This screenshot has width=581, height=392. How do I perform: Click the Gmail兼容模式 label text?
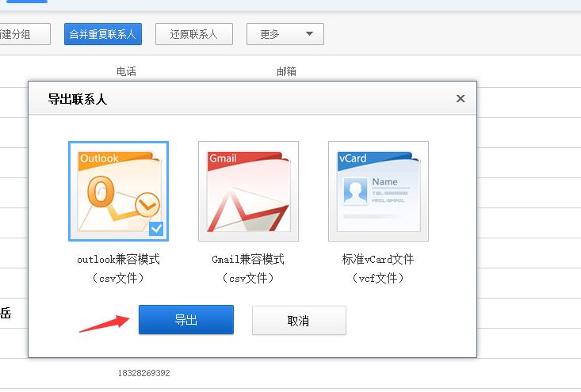(248, 259)
